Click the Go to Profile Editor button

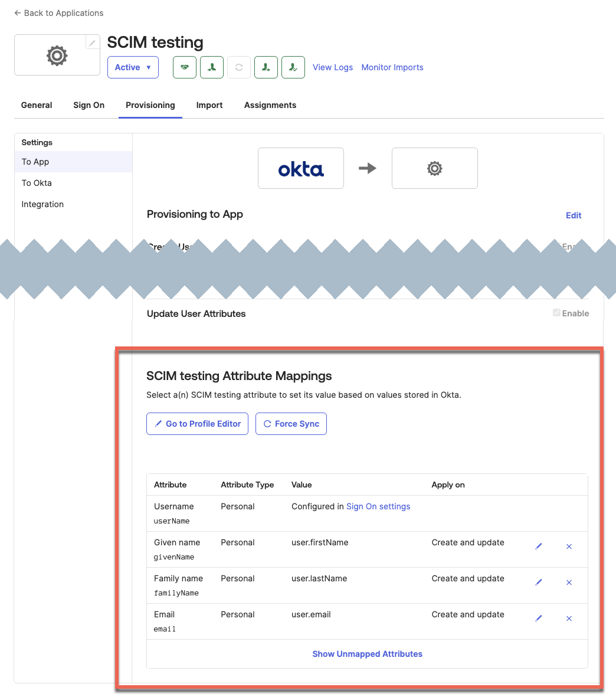click(x=197, y=424)
